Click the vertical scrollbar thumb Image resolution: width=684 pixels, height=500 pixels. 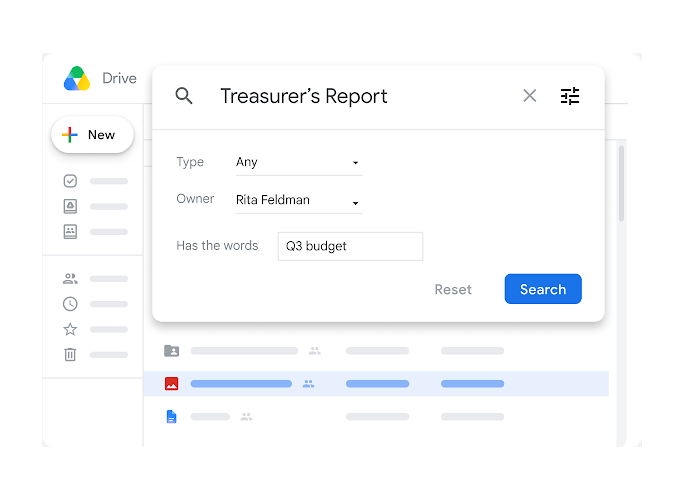621,184
